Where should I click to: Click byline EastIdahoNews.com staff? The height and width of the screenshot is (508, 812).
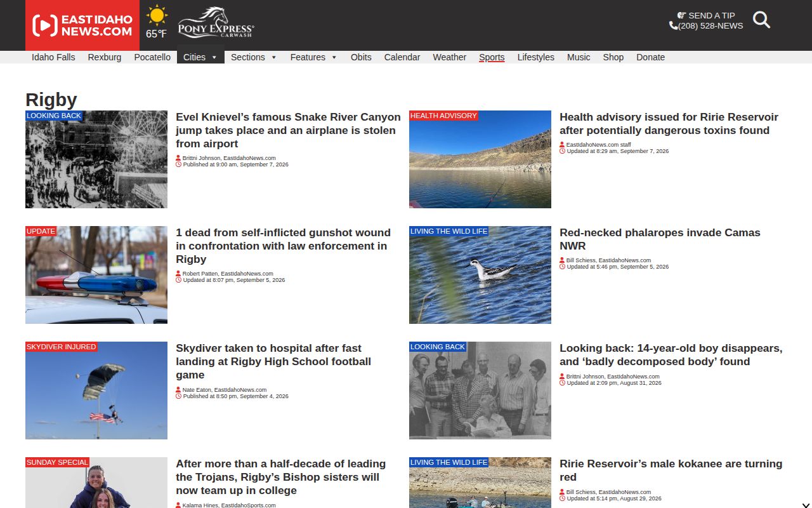click(x=599, y=145)
